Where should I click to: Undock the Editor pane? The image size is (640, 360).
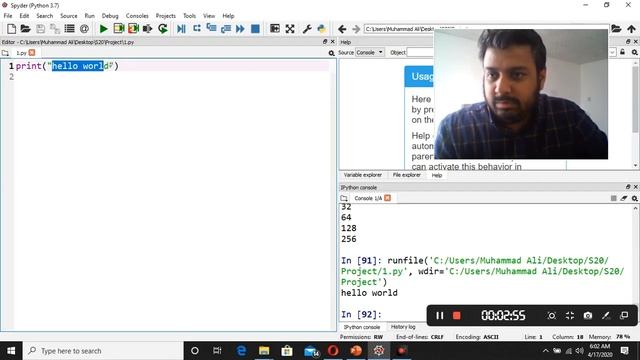(325, 42)
